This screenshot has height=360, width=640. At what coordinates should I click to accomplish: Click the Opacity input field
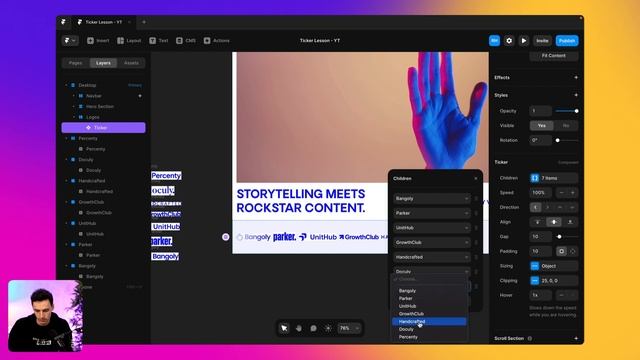[540, 111]
